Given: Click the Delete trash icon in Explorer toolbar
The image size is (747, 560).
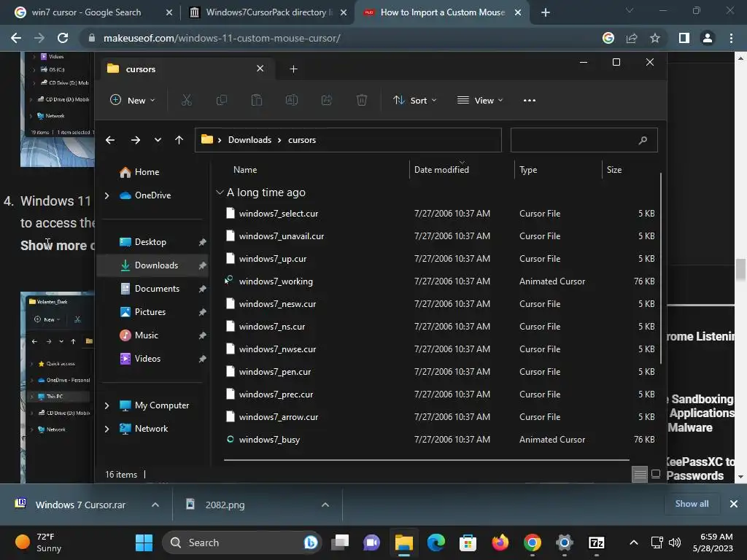Looking at the screenshot, I should [362, 100].
